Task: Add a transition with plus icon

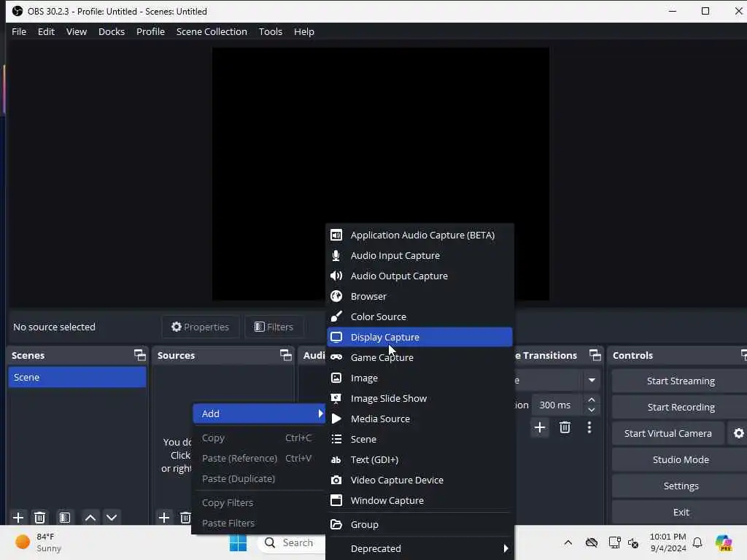Action: tap(540, 427)
